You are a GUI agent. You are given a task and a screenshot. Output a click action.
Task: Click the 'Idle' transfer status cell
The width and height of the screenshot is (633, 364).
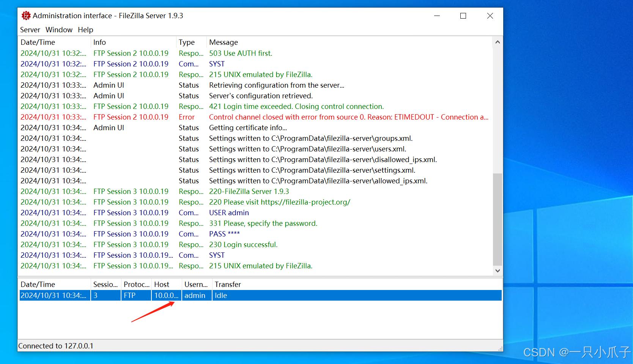click(357, 295)
